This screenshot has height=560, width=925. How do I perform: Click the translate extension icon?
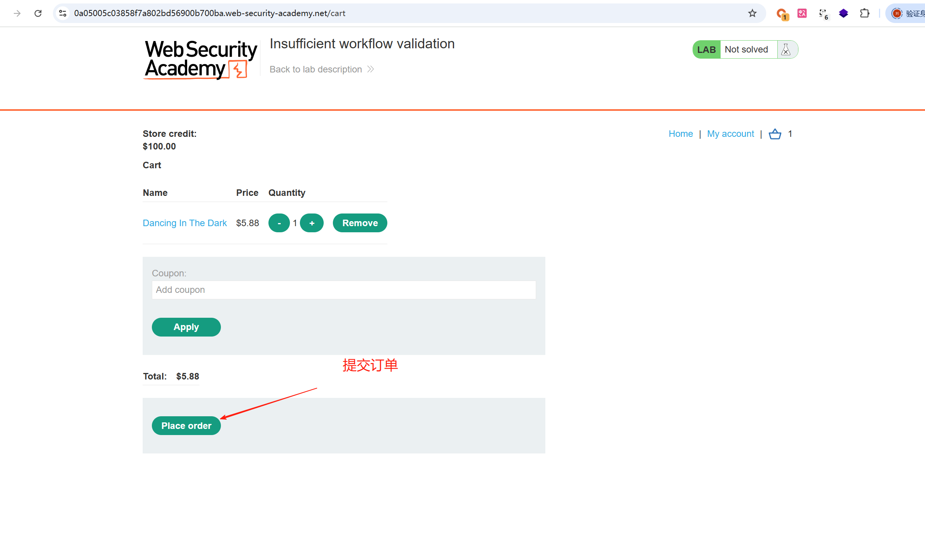pos(802,13)
